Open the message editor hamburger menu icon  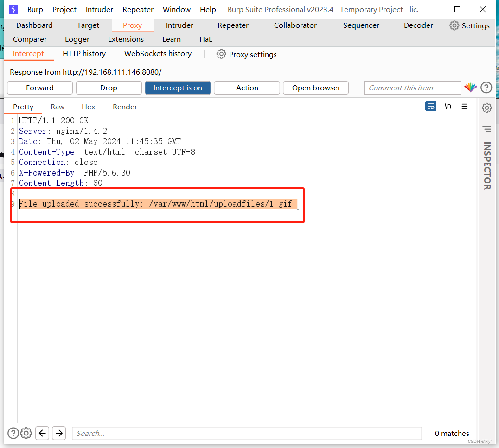coord(465,106)
